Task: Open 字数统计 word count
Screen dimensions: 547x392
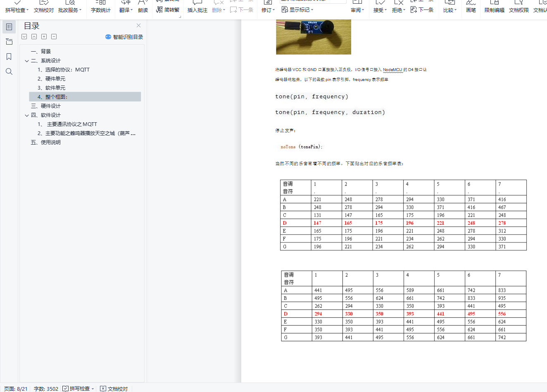Action: pos(101,7)
